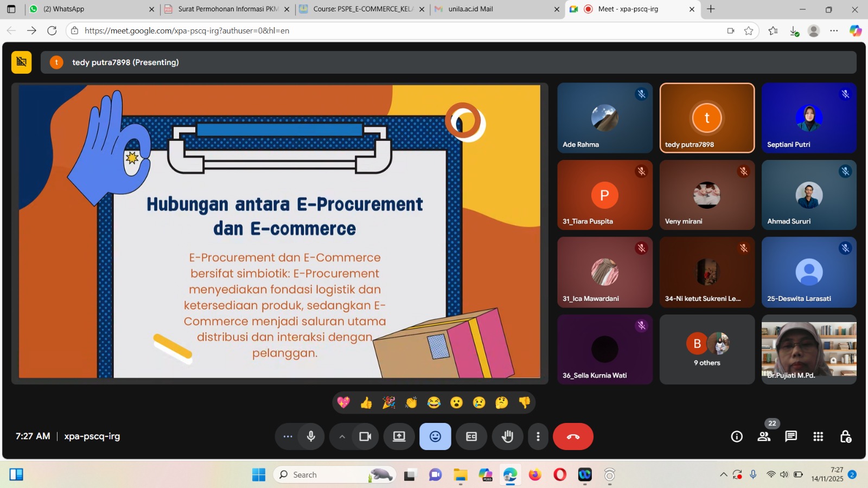Switch to the WhatsApp browser tab

[87, 9]
